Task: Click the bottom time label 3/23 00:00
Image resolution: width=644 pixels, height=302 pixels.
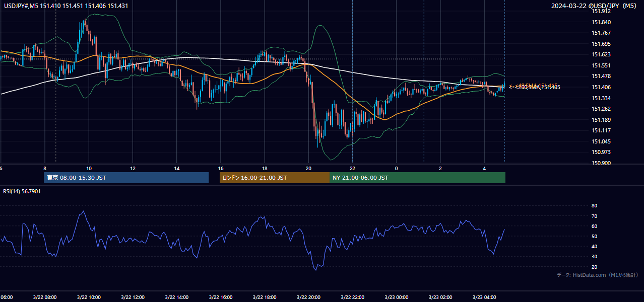Action: coord(396,297)
